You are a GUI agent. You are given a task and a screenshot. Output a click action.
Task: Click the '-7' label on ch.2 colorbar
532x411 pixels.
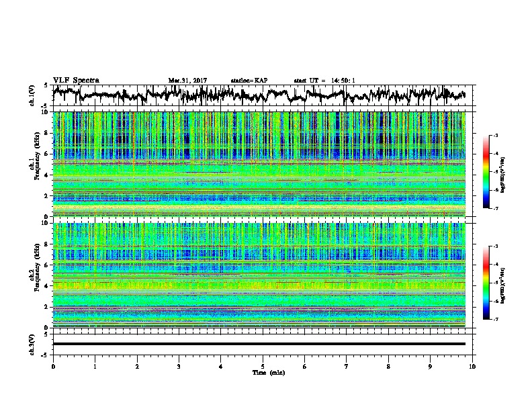(x=495, y=319)
